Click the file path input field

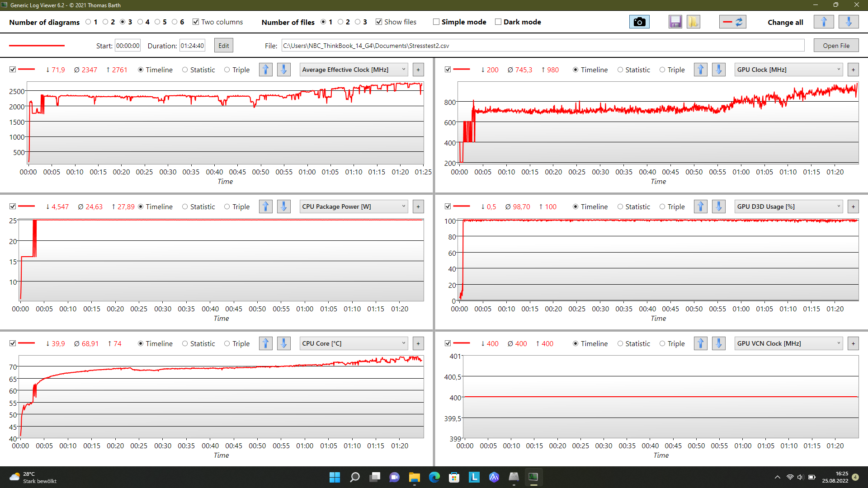(542, 46)
